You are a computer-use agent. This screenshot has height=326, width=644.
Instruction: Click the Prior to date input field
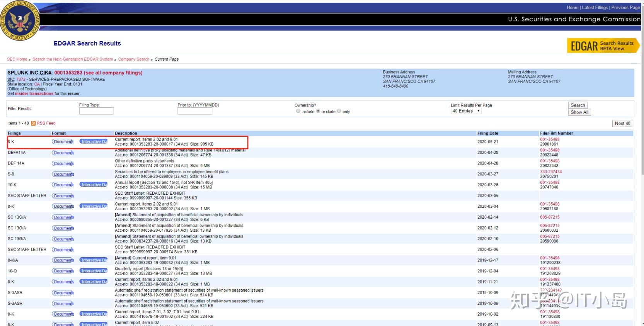tap(195, 111)
